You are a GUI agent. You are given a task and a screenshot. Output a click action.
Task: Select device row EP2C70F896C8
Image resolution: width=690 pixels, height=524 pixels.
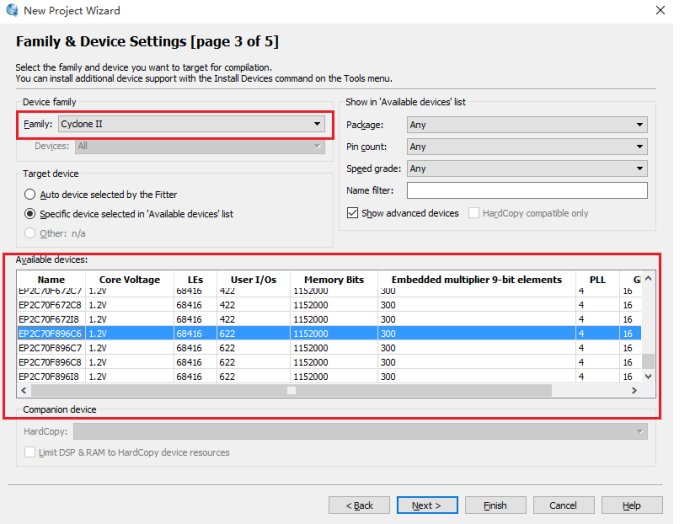pos(329,363)
